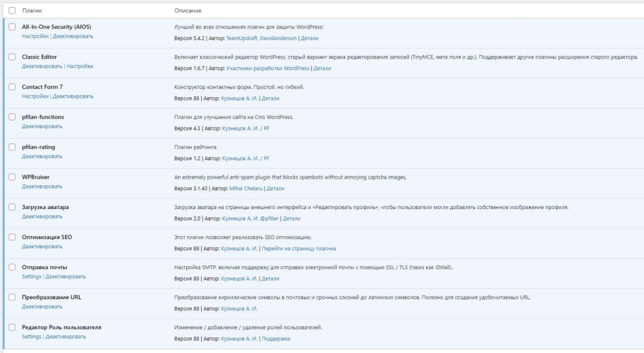Visit the Mihai Chelaru author link
Viewport: 644px width, 353px height.
246,189
